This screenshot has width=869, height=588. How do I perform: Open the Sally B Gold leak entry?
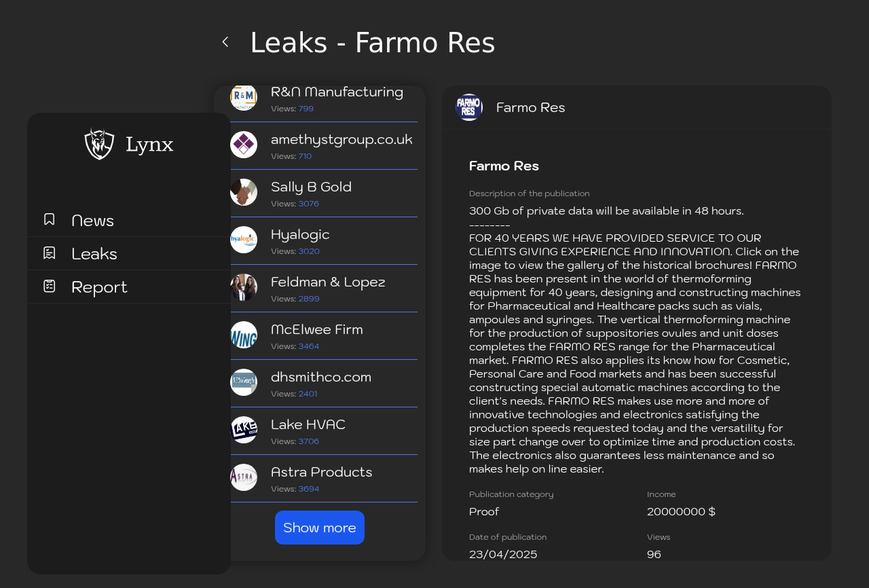pos(324,194)
